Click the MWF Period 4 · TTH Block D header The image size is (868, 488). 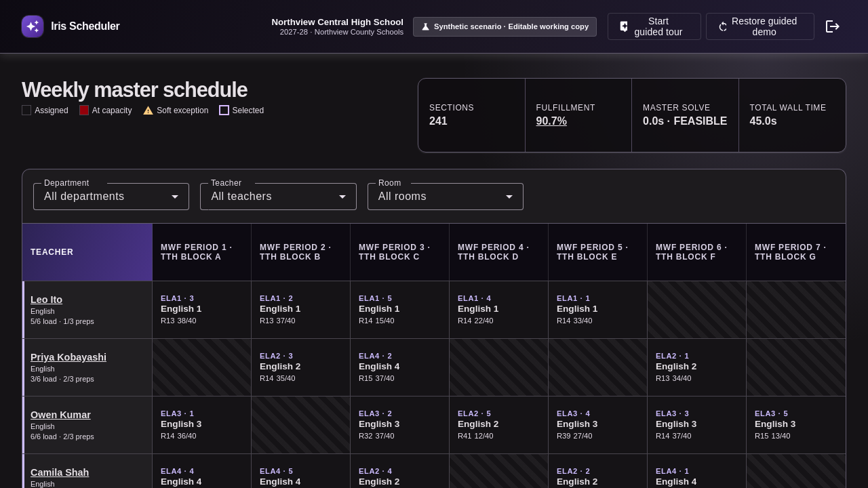[499, 252]
